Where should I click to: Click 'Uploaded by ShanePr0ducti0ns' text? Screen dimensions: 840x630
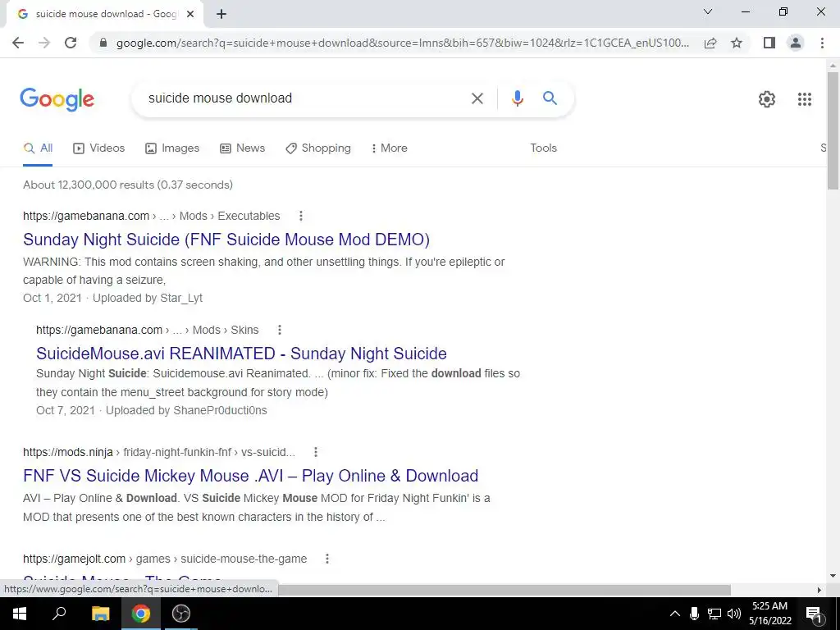(186, 410)
